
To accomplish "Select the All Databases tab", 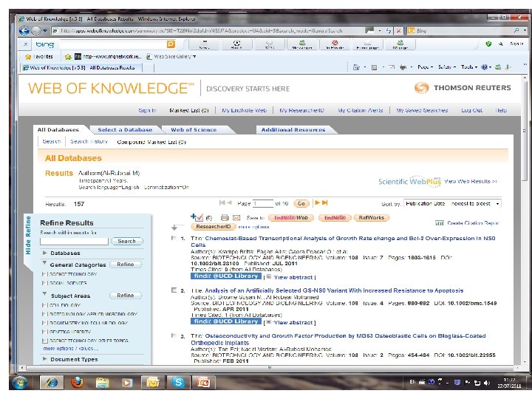I will tap(58, 129).
